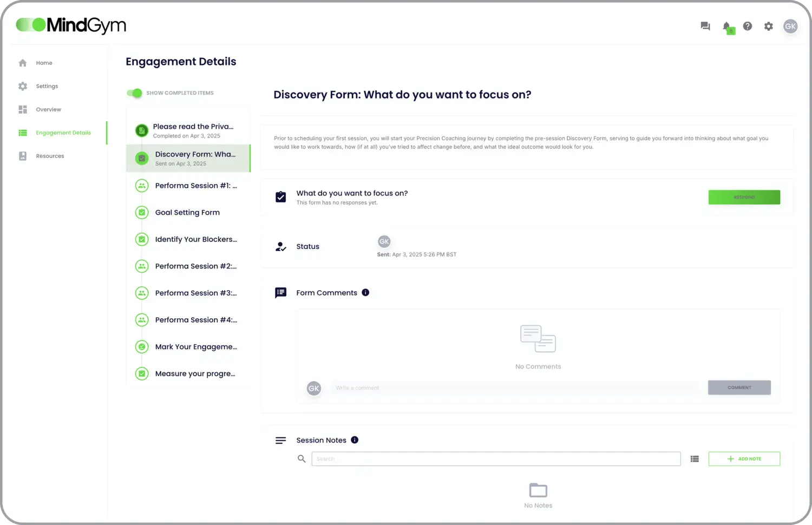Click the search magnifier in Session Notes
The image size is (812, 525).
(302, 459)
